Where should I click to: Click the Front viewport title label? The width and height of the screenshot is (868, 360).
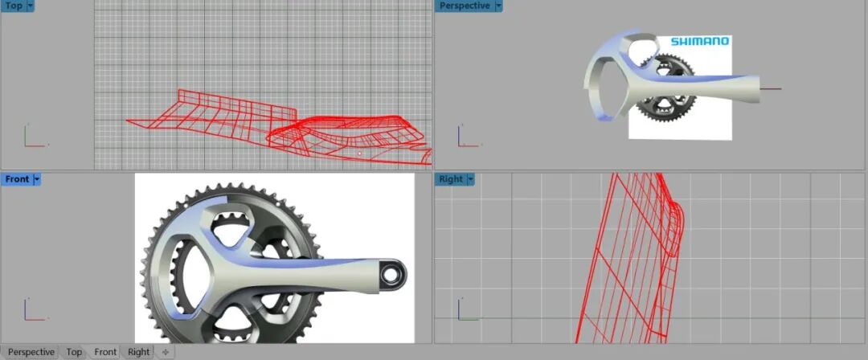[x=17, y=179]
